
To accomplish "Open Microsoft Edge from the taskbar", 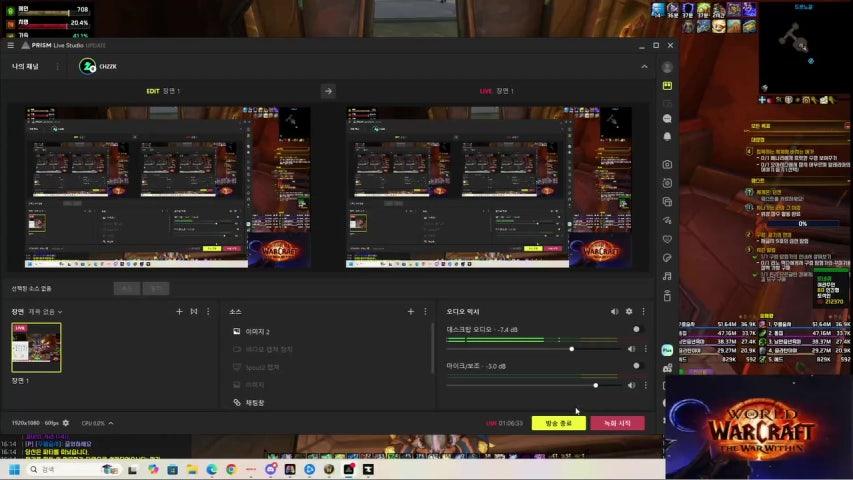I will click(212, 469).
